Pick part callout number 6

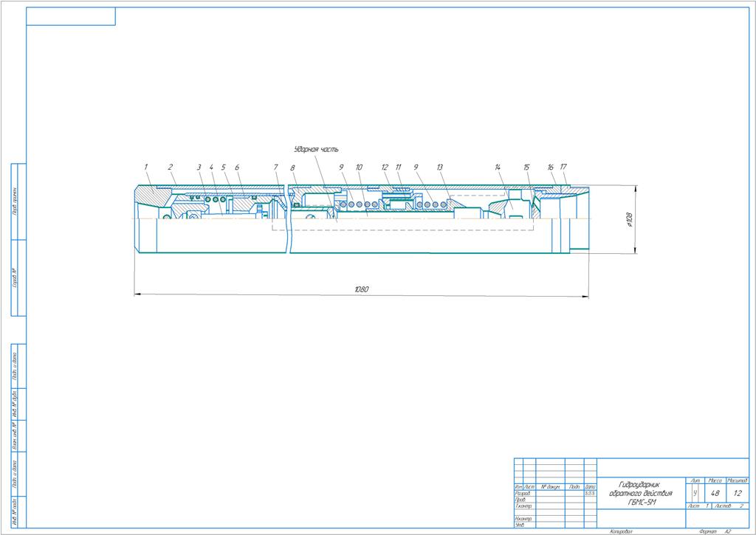click(237, 167)
